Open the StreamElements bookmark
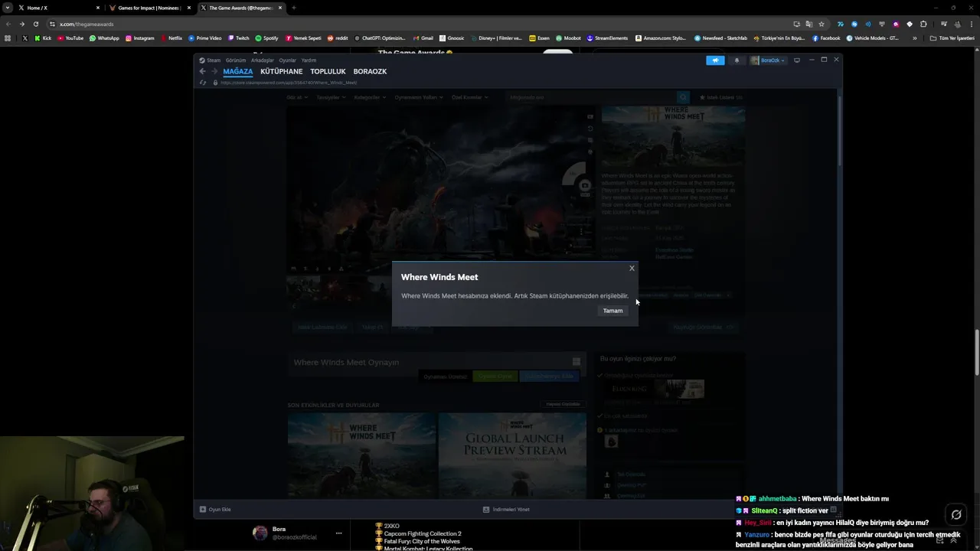The height and width of the screenshot is (551, 980). point(607,37)
